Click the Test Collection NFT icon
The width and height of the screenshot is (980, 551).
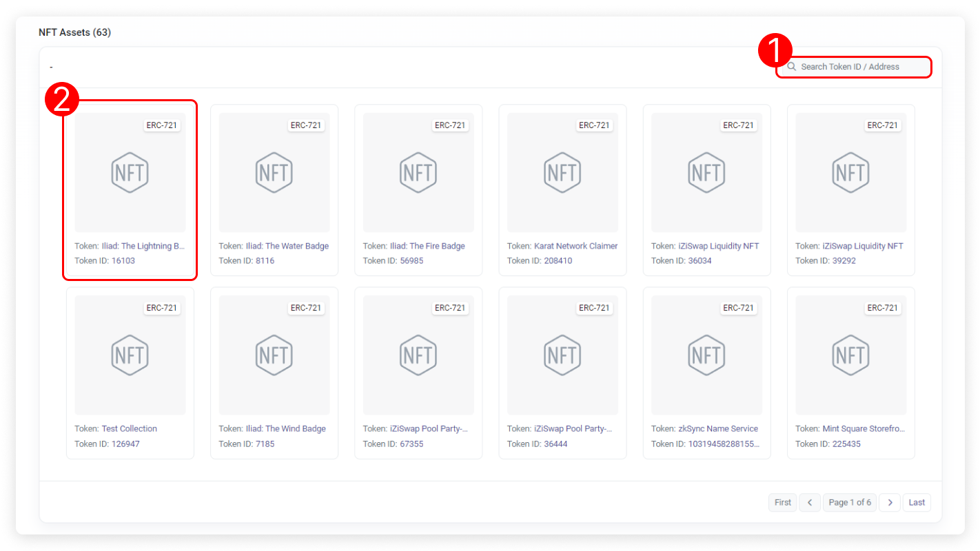point(130,355)
